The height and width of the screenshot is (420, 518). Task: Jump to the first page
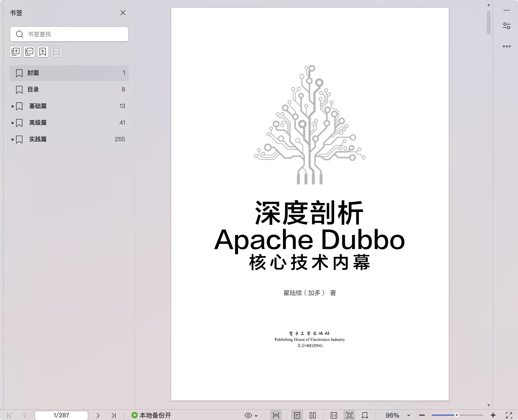pos(9,415)
